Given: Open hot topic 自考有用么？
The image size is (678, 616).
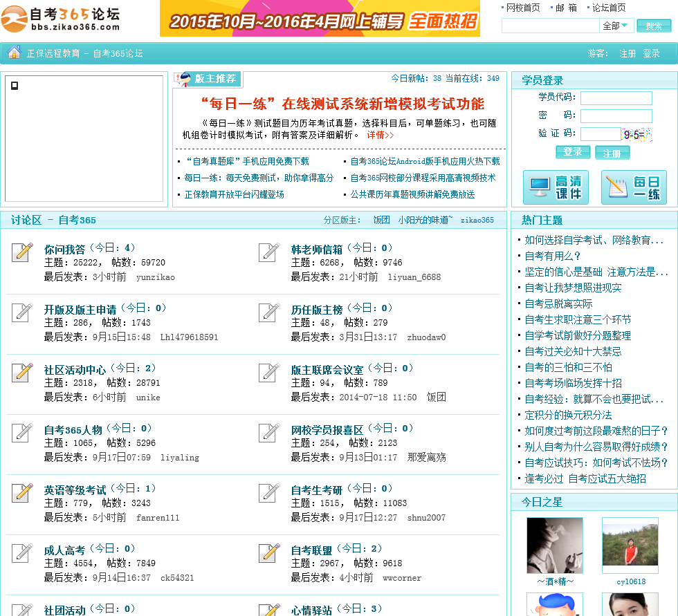Looking at the screenshot, I should point(553,256).
